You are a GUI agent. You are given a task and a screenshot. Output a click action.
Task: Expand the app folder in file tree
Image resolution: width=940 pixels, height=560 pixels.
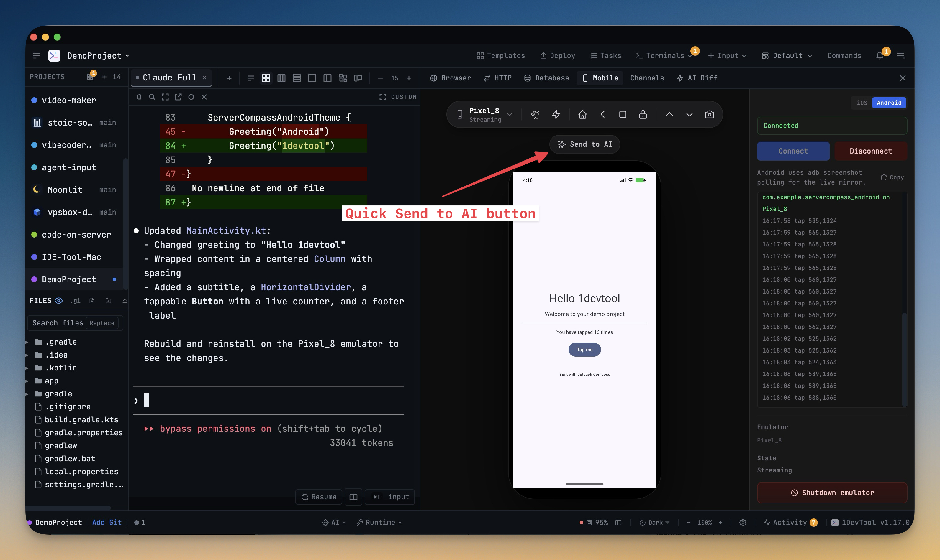[51, 381]
